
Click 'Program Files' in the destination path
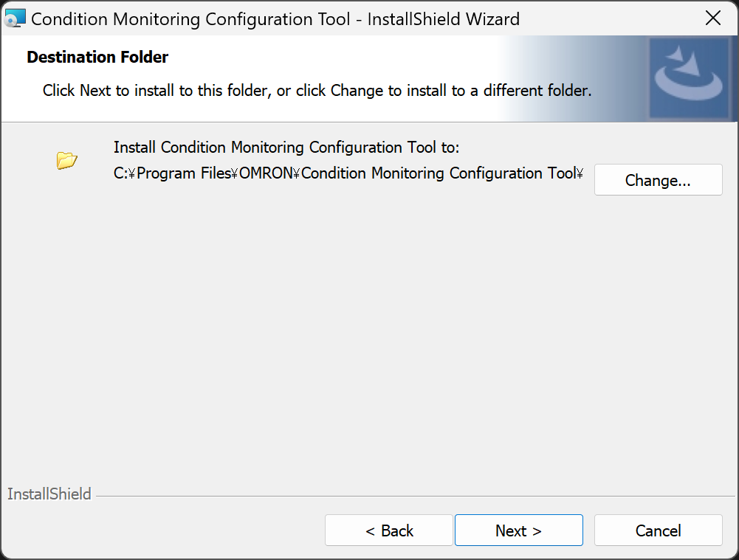coord(184,173)
